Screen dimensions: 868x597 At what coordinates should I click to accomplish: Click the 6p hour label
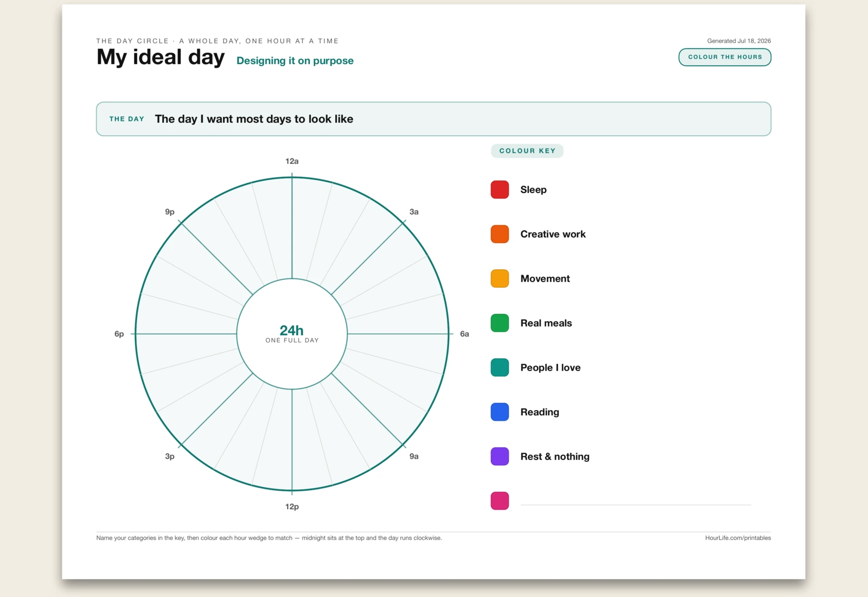click(x=119, y=334)
